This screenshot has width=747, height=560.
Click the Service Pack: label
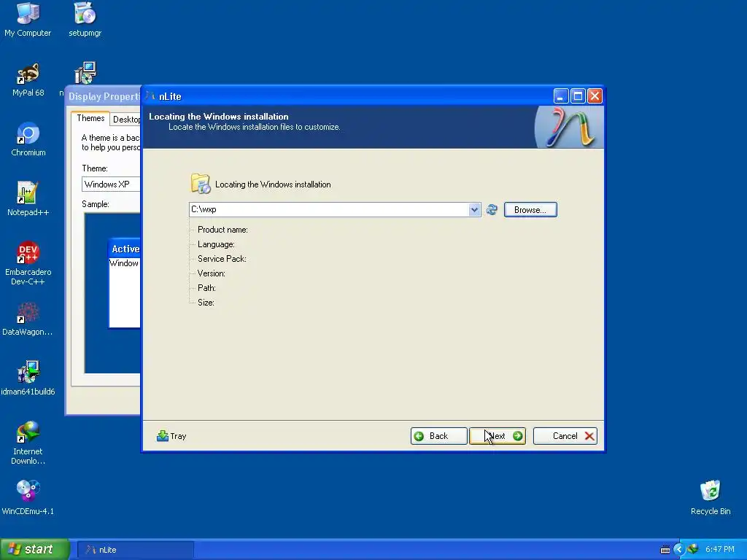point(222,259)
